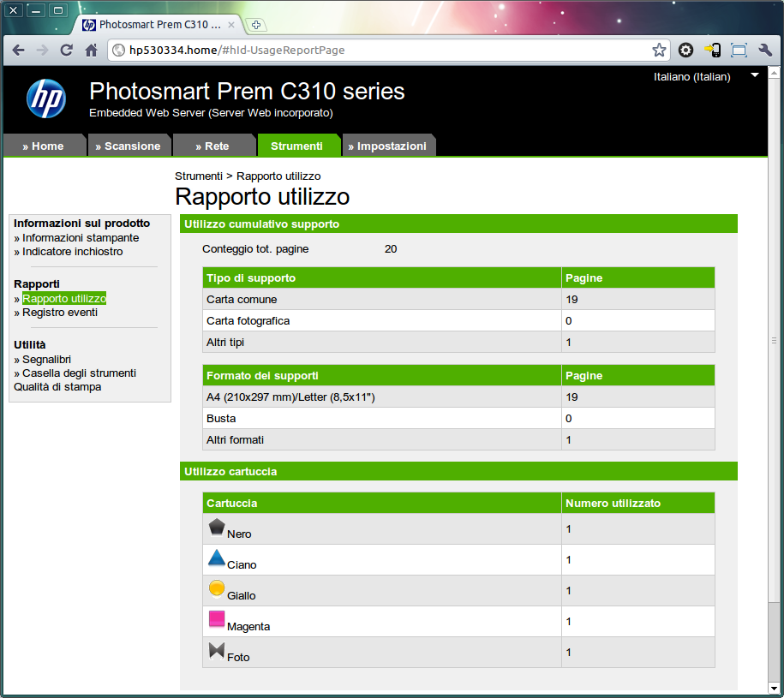Click the total page count value 20
Viewport: 784px width, 698px height.
[391, 249]
